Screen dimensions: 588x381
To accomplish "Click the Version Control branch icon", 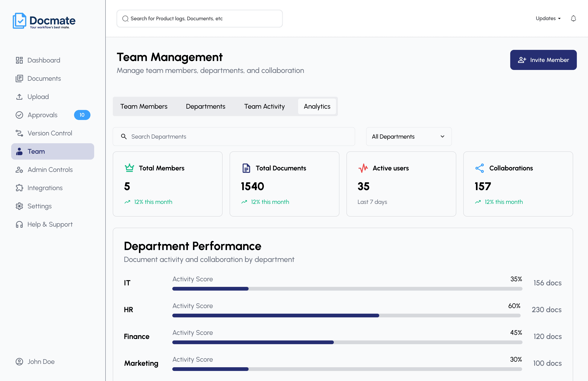I will [19, 133].
